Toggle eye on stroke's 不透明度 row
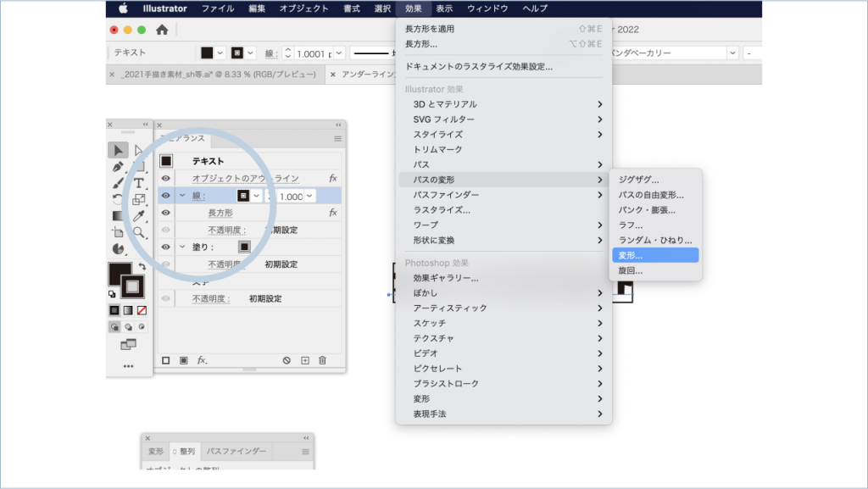 (165, 230)
